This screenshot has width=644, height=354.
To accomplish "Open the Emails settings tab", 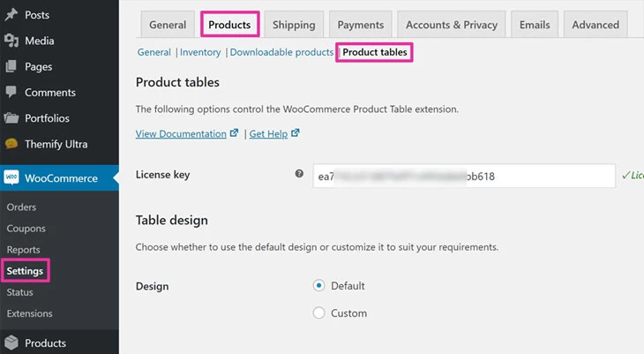I will click(535, 25).
